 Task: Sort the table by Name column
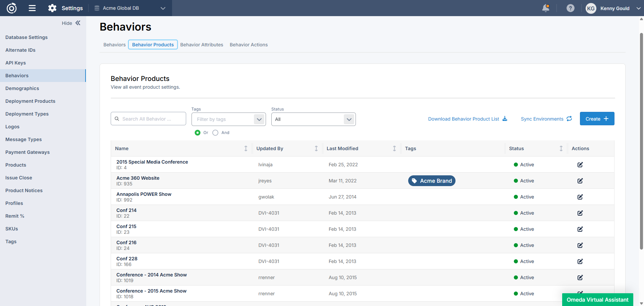click(x=246, y=148)
